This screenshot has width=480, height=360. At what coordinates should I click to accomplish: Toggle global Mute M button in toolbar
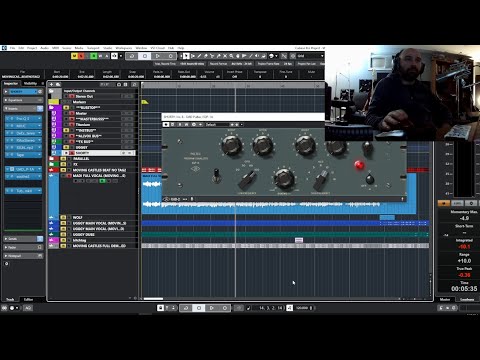(74, 56)
